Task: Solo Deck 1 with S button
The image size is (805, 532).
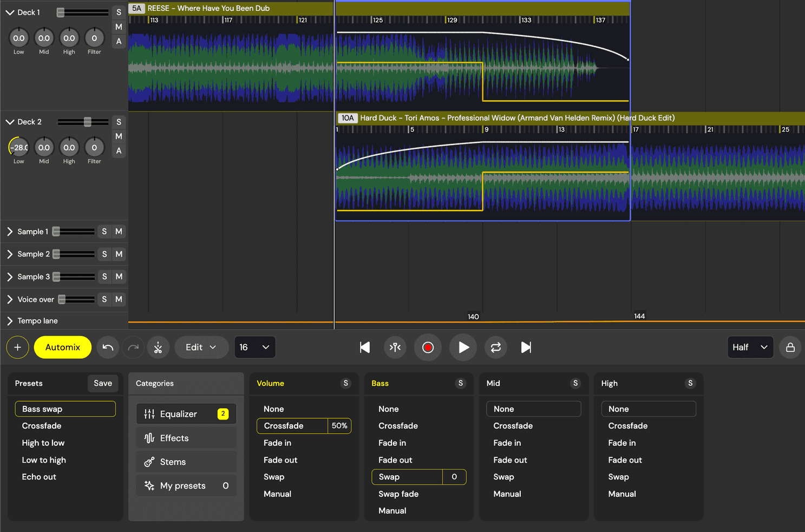Action: coord(119,12)
